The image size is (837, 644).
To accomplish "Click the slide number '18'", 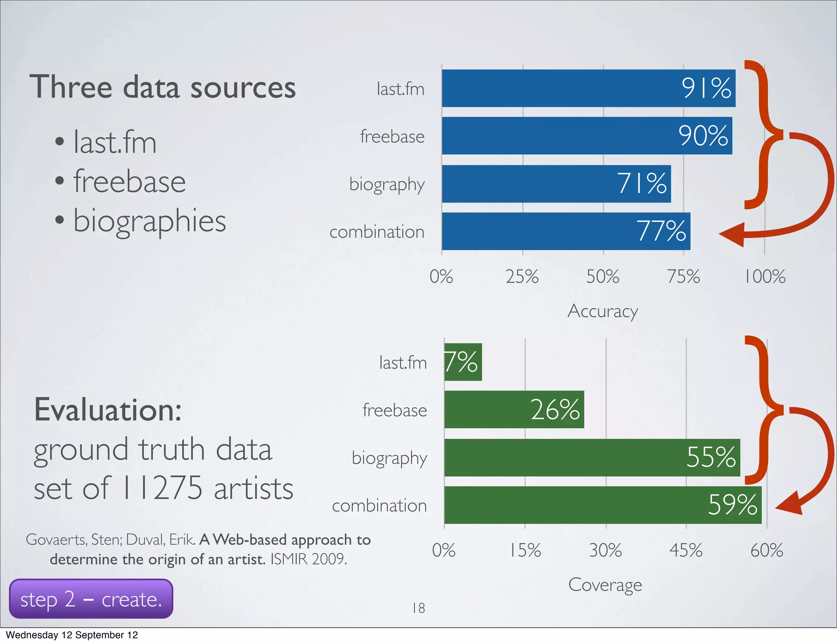I will click(418, 608).
